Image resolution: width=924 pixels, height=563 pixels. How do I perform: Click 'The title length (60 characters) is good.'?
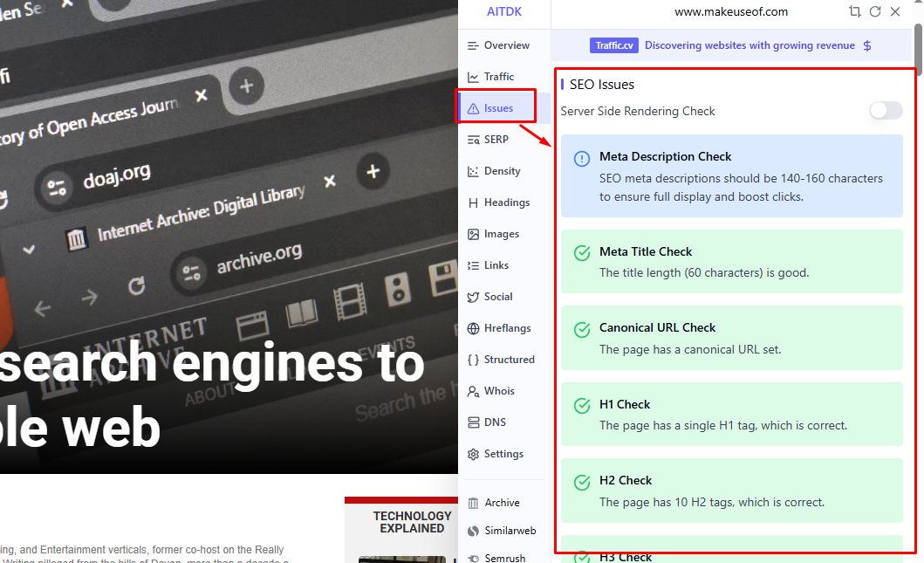[704, 273]
